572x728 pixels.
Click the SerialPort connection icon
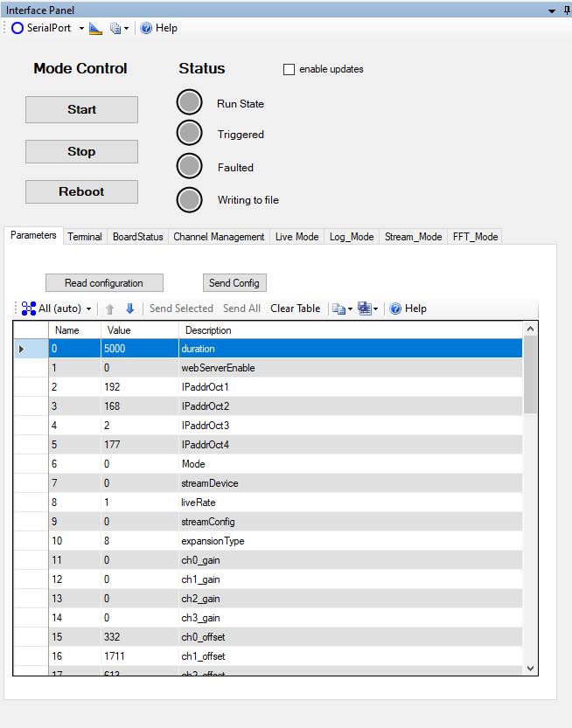(x=17, y=28)
